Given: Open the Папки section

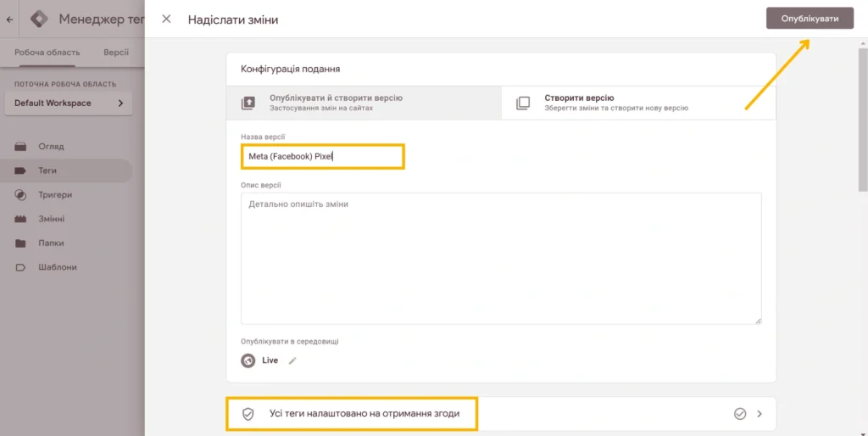Looking at the screenshot, I should [66, 243].
